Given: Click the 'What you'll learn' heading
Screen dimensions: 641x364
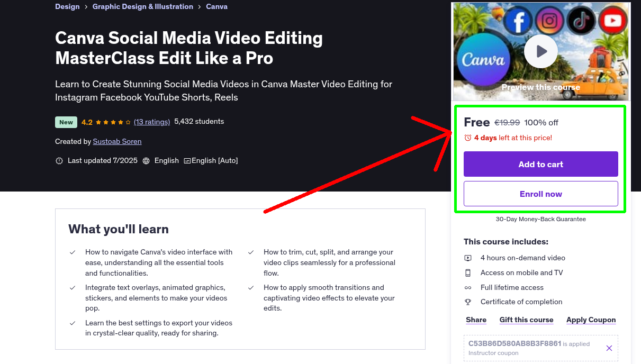Looking at the screenshot, I should (x=119, y=229).
